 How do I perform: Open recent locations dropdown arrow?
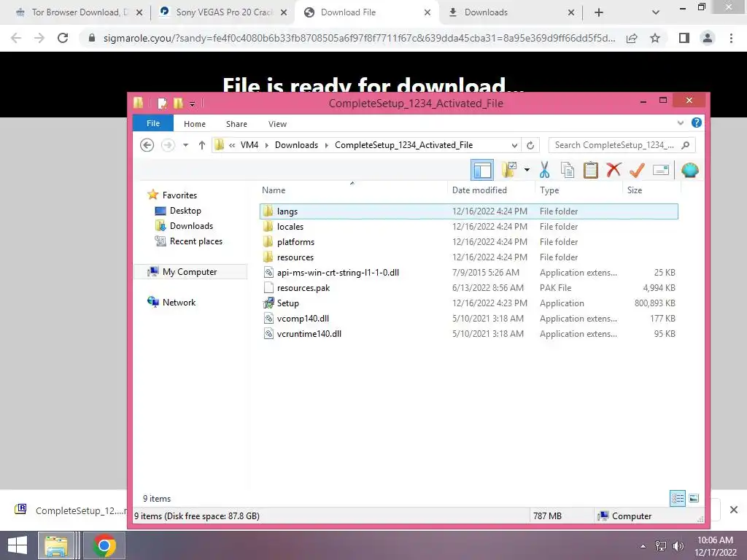(x=186, y=145)
